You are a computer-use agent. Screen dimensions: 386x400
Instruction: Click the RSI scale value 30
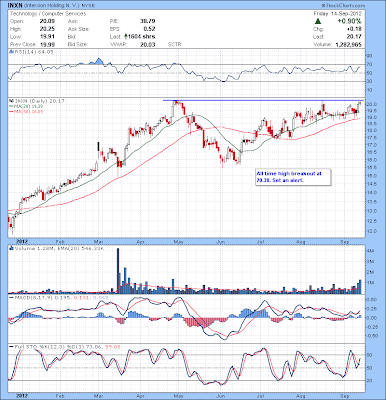(x=370, y=81)
